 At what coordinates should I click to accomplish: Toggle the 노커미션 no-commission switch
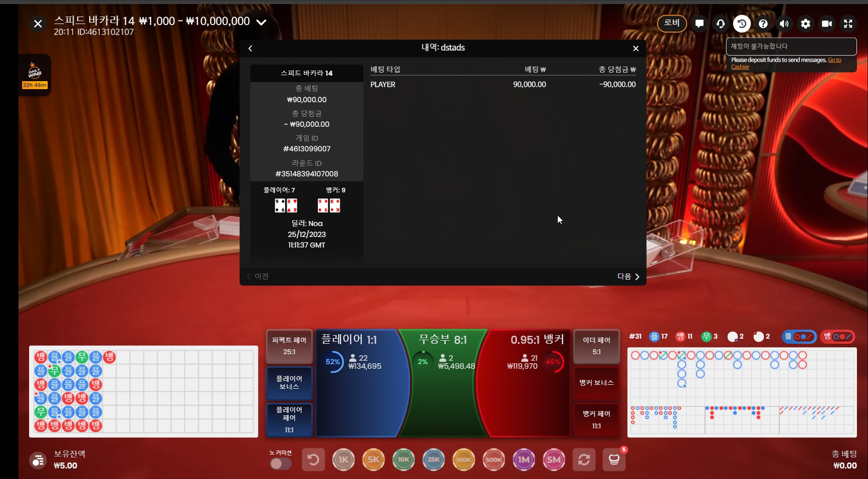tap(281, 463)
